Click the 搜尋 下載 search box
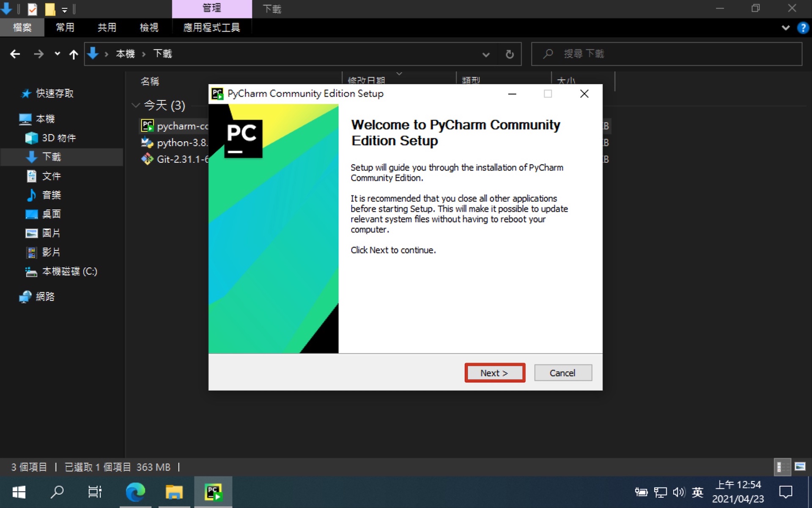Screen dimensions: 812x508 pos(667,54)
